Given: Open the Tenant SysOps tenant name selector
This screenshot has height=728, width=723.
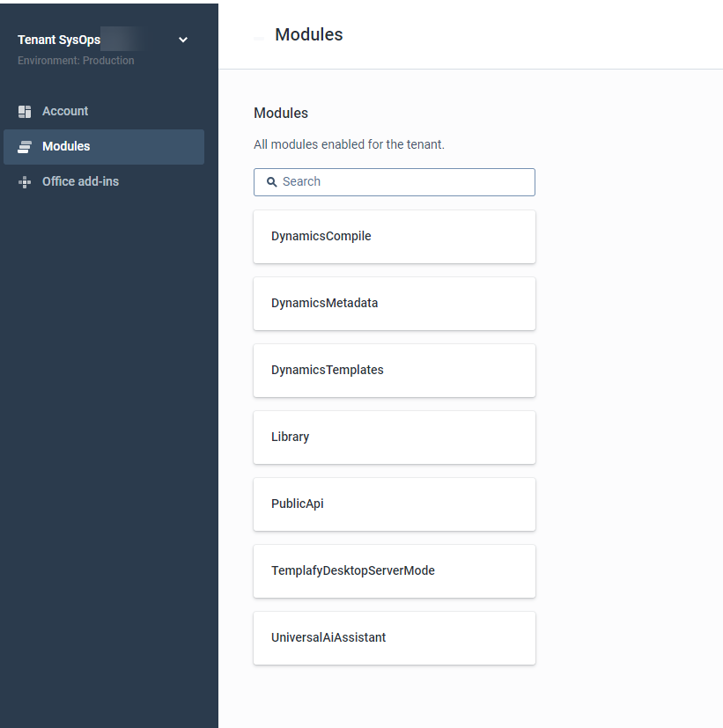Looking at the screenshot, I should click(x=59, y=40).
